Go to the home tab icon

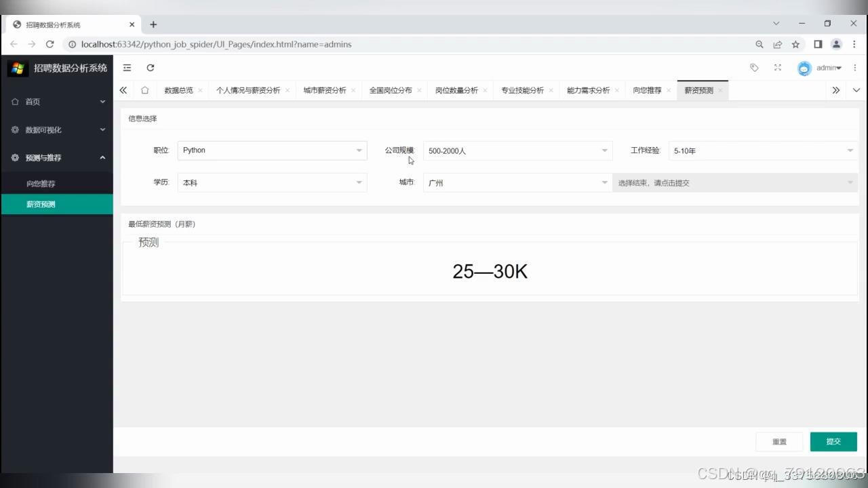(x=144, y=90)
